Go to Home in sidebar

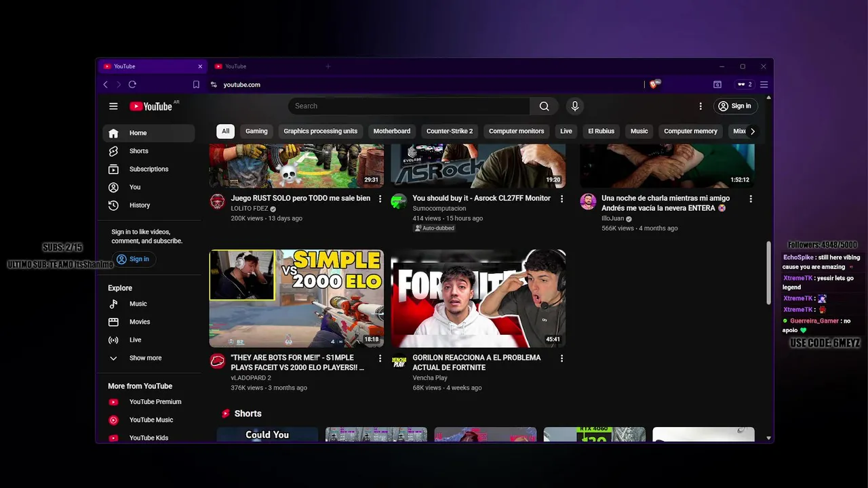pos(149,134)
